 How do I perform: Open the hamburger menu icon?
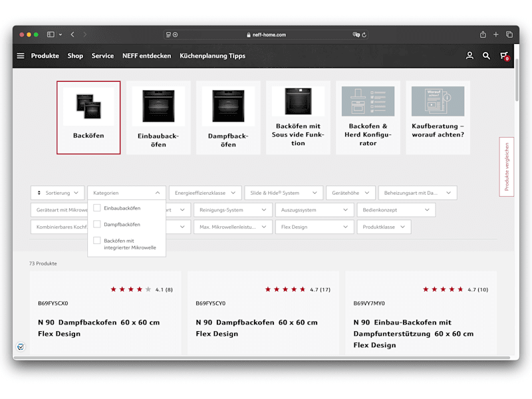[21, 56]
